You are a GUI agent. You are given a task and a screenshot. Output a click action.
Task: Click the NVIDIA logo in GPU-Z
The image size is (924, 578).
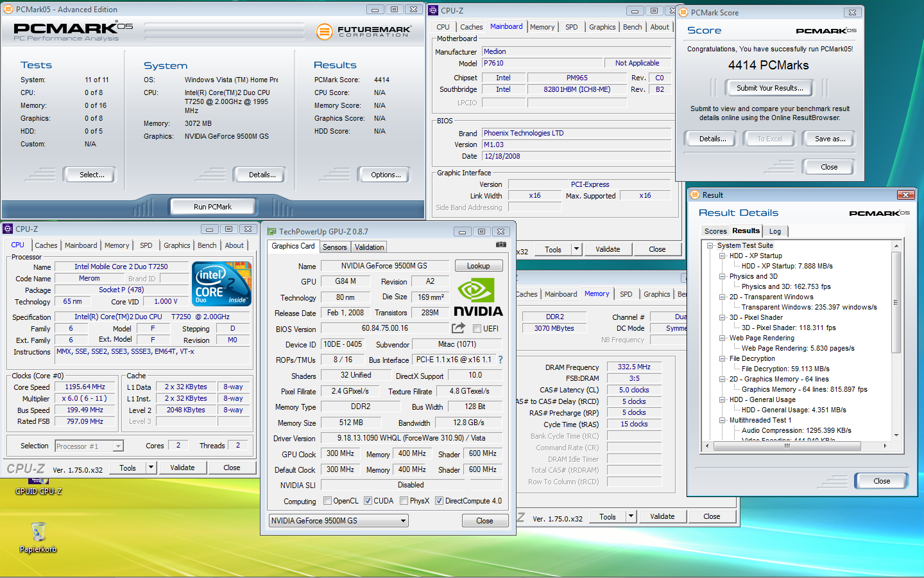click(x=478, y=297)
